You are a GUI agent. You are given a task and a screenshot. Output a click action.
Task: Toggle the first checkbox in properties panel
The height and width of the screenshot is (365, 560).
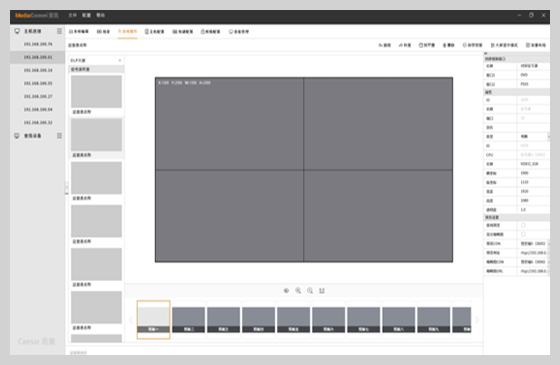[523, 225]
